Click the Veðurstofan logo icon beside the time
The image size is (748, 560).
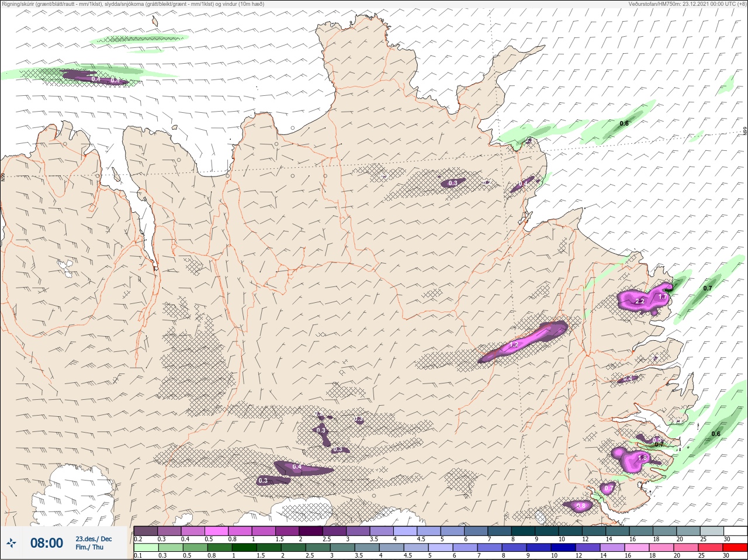click(12, 543)
